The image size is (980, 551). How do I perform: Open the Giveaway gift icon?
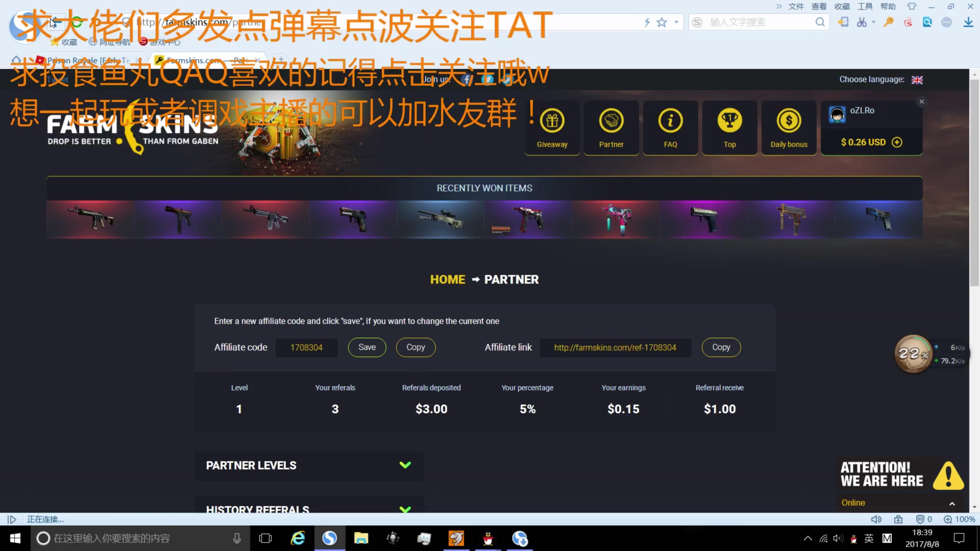pyautogui.click(x=552, y=128)
